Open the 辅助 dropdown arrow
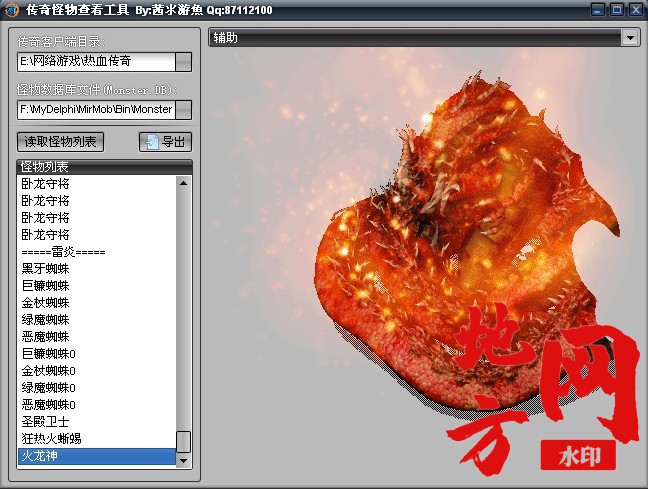 [x=630, y=38]
